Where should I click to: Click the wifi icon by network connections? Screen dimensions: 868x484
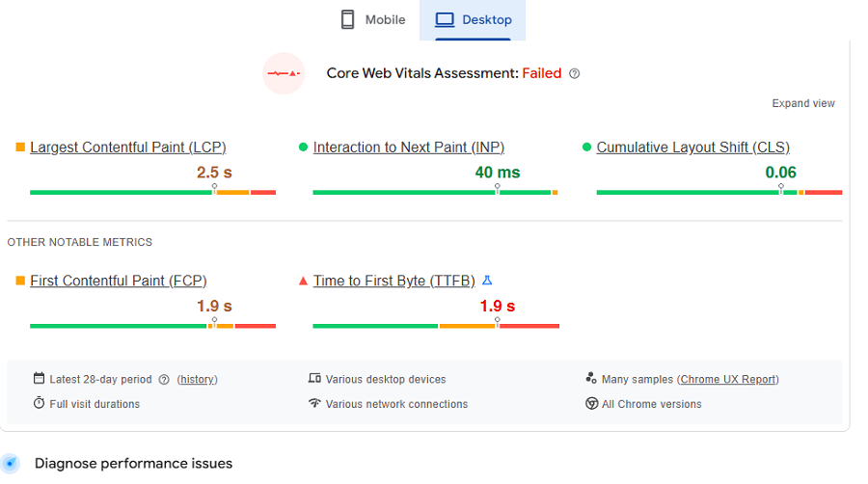click(x=314, y=403)
